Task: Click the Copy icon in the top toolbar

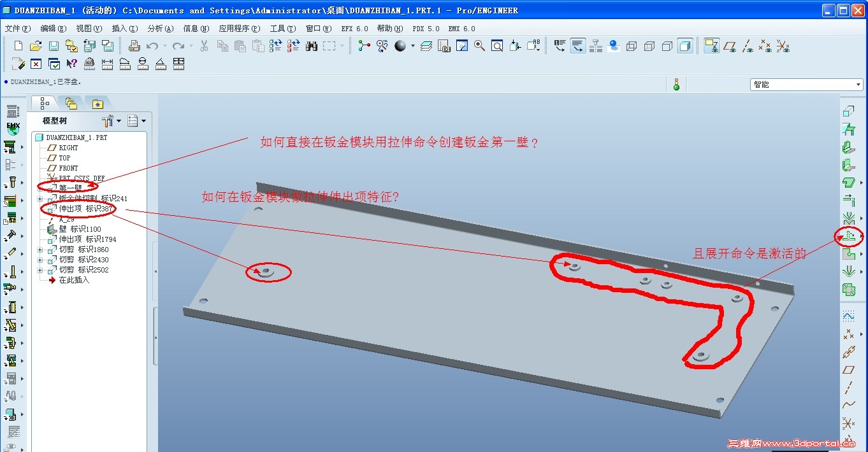Action: click(222, 45)
